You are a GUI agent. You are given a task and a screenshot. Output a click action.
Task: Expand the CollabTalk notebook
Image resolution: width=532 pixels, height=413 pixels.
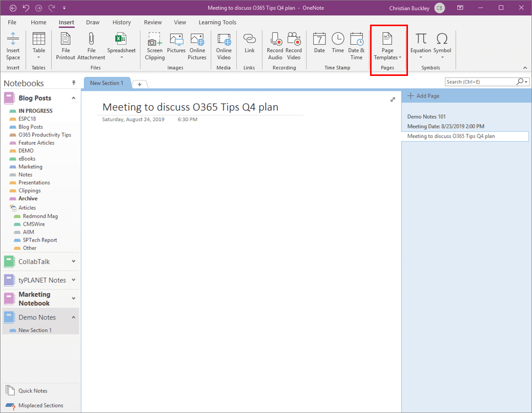(x=73, y=262)
